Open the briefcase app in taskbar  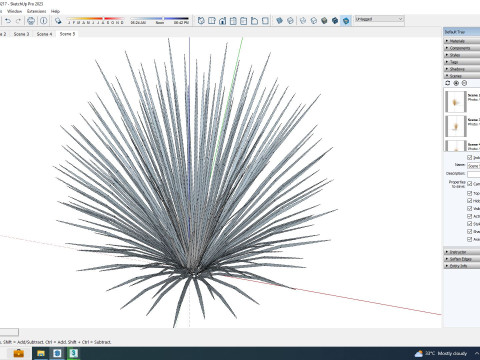(19, 353)
